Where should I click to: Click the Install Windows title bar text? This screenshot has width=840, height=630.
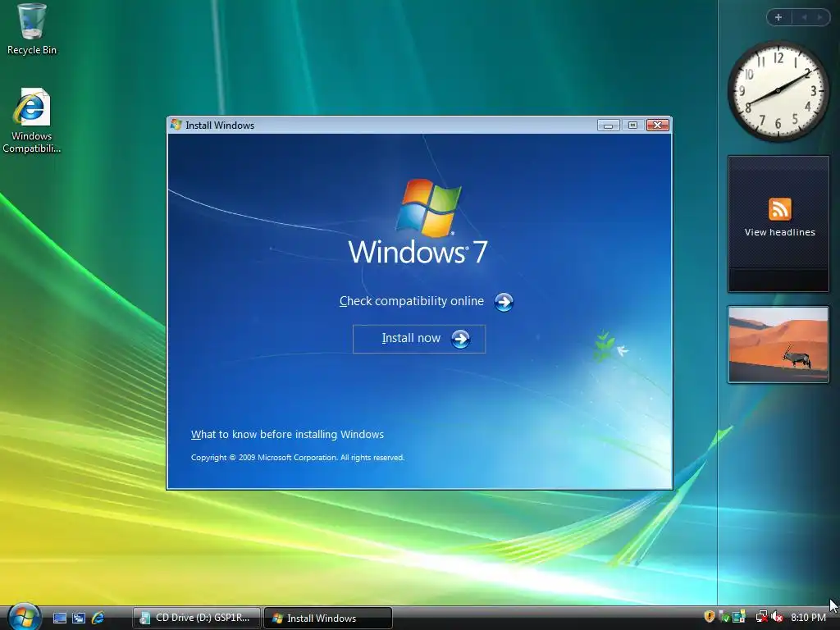(220, 126)
